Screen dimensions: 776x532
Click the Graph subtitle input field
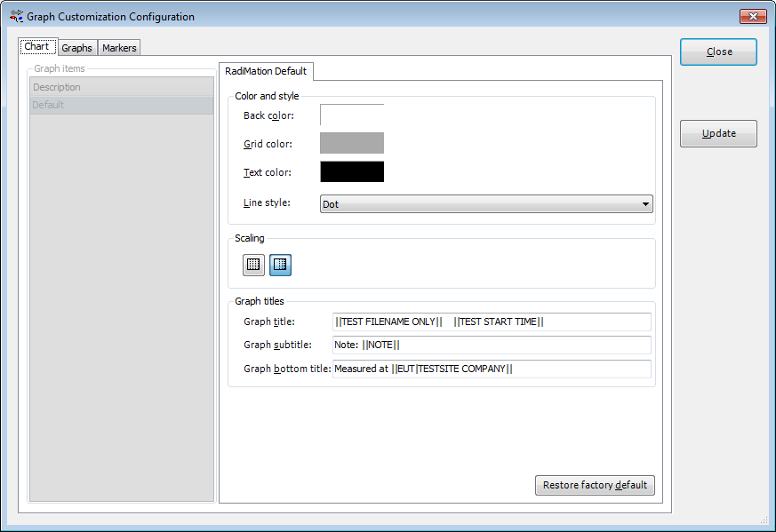point(492,345)
